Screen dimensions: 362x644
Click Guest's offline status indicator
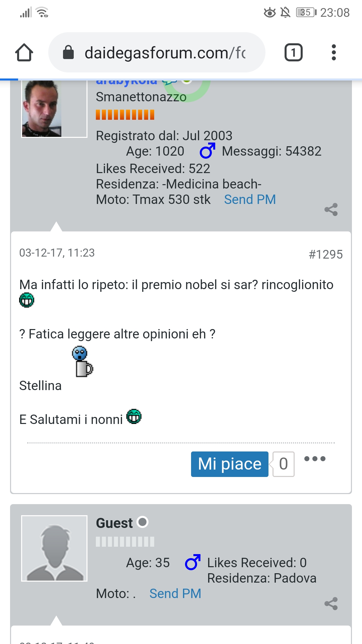pos(143,522)
